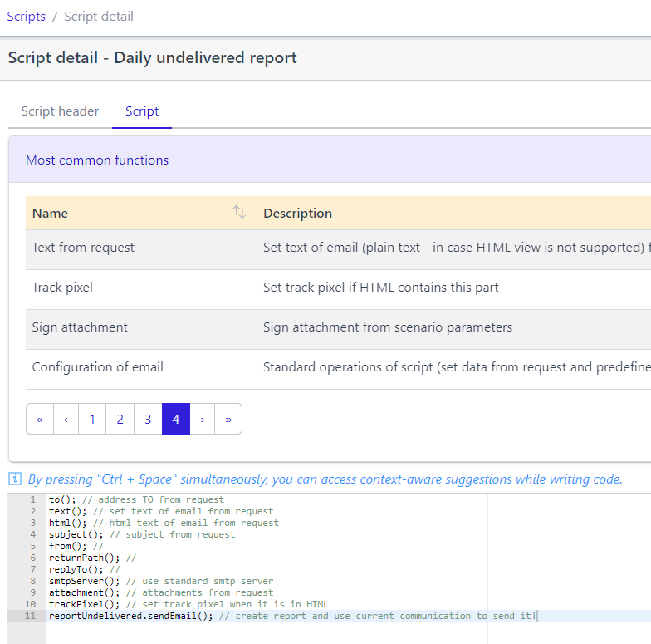This screenshot has height=644, width=651.
Task: Click code line 3 html()
Action: coord(164,523)
